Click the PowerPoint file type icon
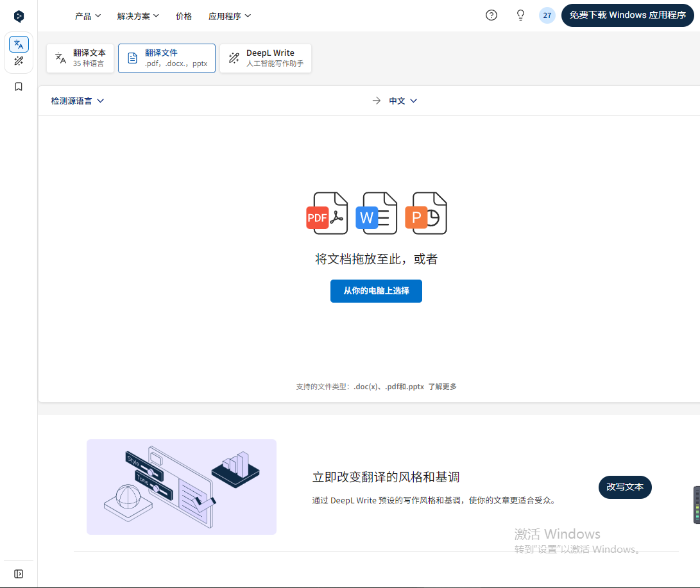Viewport: 700px width, 588px height. pyautogui.click(x=426, y=214)
